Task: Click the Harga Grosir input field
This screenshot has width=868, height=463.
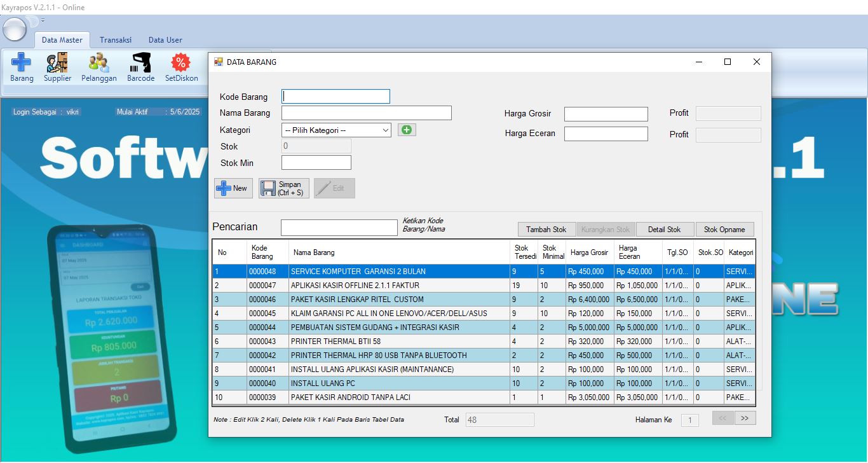Action: click(x=606, y=114)
